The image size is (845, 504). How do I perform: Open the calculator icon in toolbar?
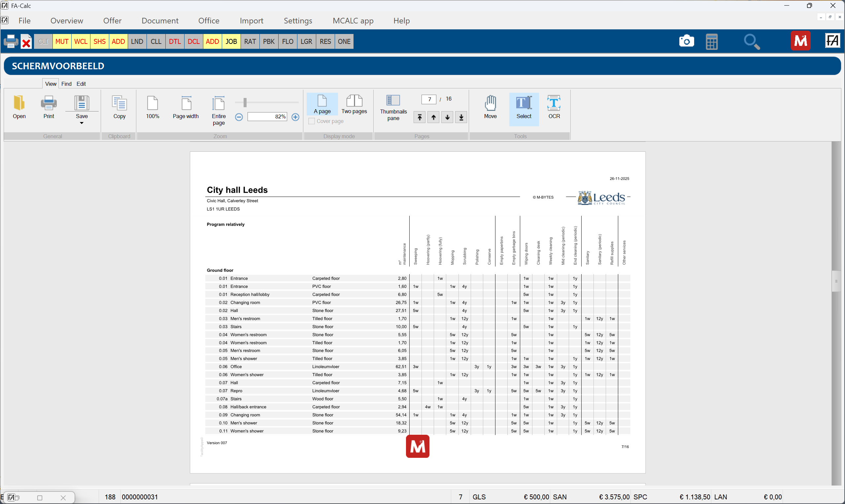click(711, 42)
